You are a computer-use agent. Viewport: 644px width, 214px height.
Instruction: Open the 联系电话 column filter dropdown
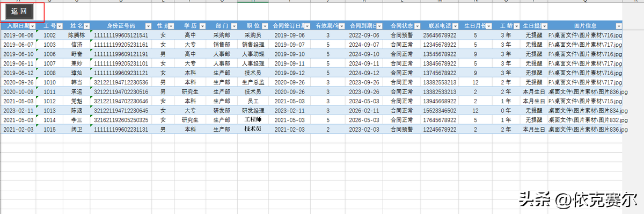coord(455,26)
